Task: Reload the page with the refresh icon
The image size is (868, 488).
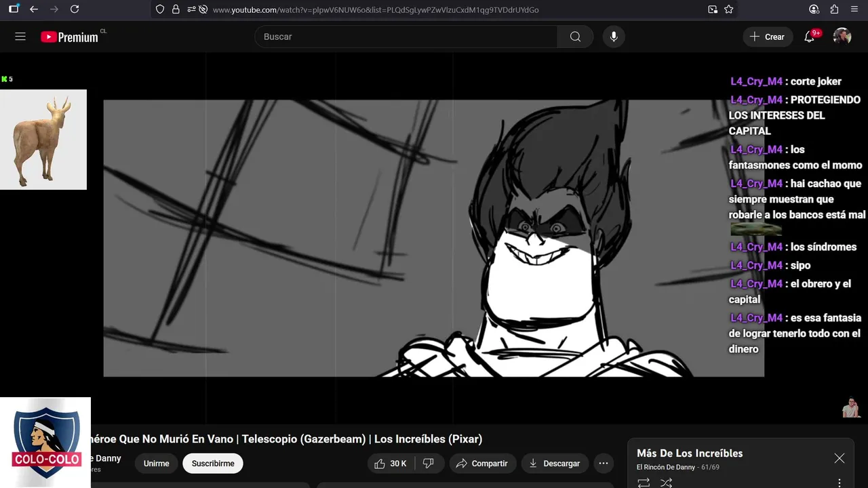Action: pos(75,9)
